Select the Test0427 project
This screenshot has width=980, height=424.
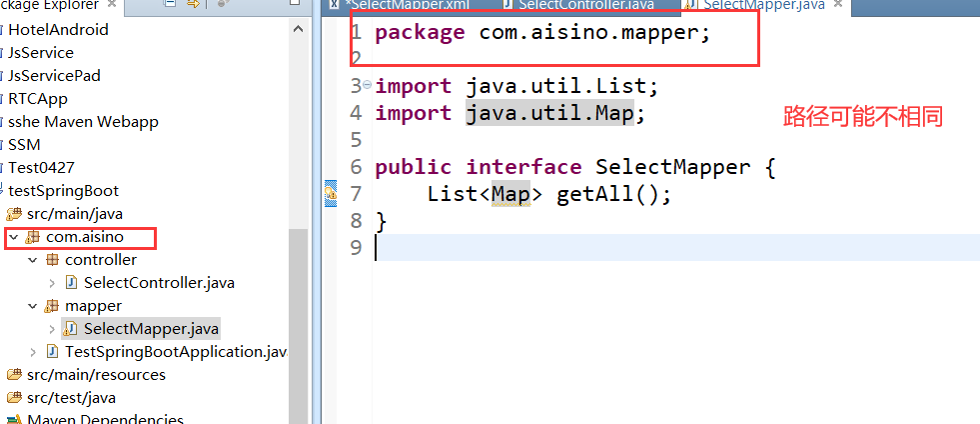click(x=41, y=168)
